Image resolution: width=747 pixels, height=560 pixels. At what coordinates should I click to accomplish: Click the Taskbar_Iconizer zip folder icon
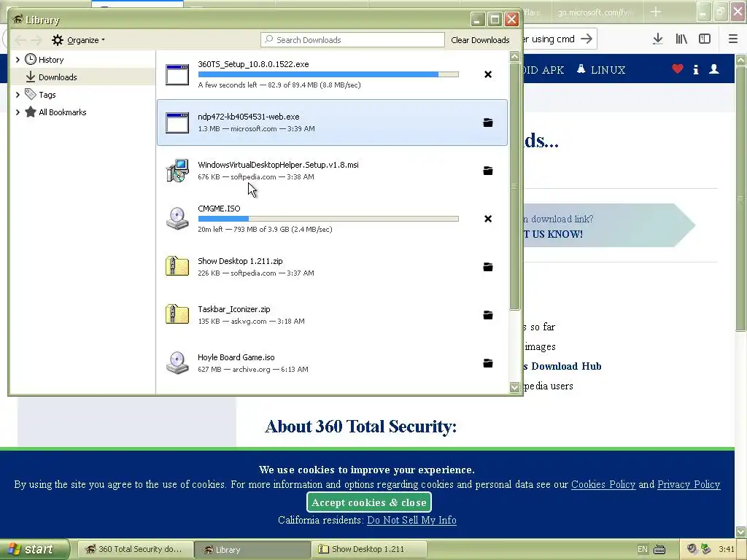pyautogui.click(x=177, y=314)
